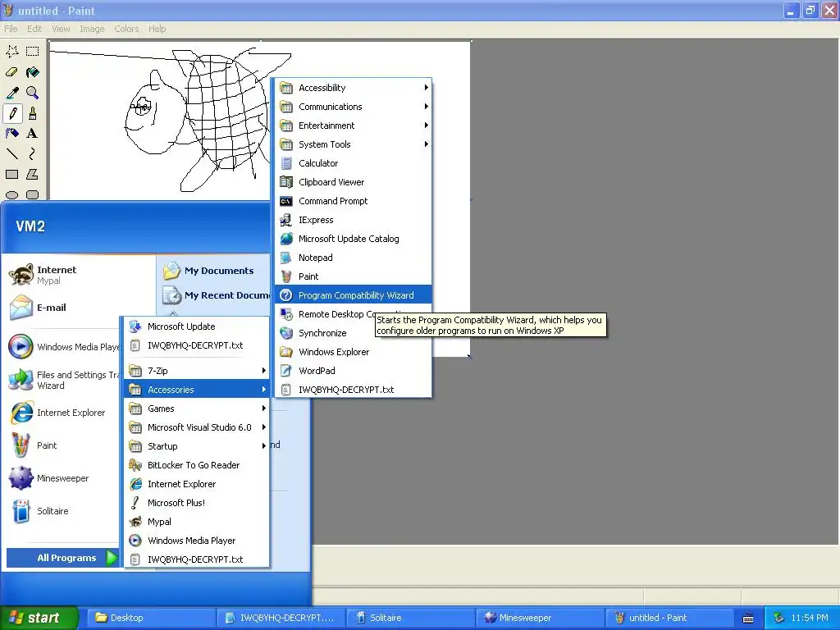Expand the Accessibility submenu
The width and height of the screenshot is (840, 630).
[x=353, y=88]
